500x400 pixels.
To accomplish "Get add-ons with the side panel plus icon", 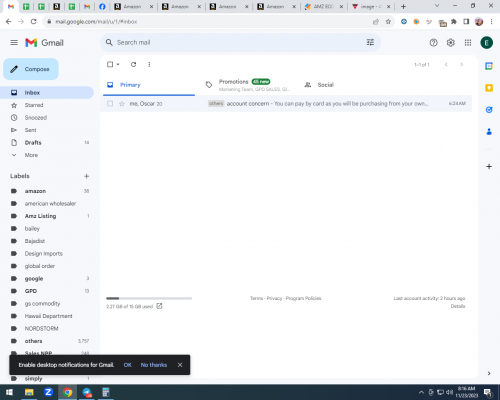I will coord(489,166).
